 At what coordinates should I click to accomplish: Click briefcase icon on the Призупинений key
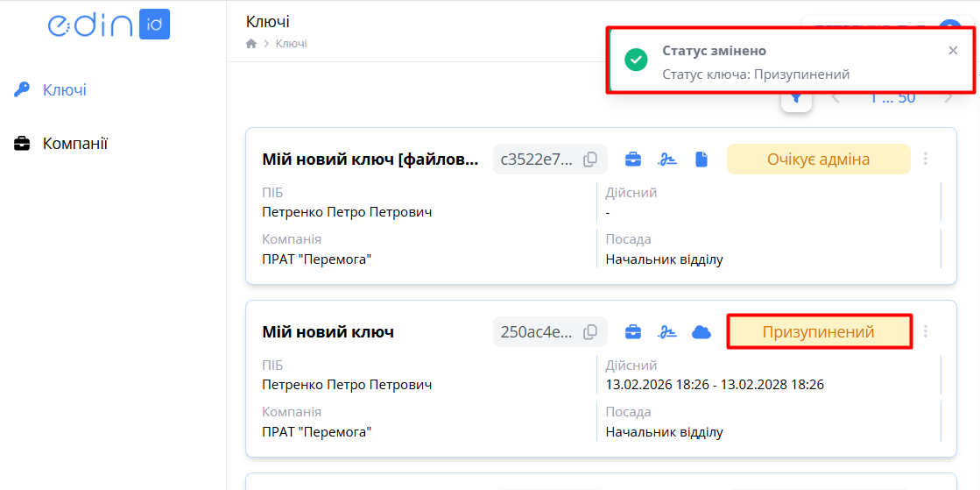632,332
